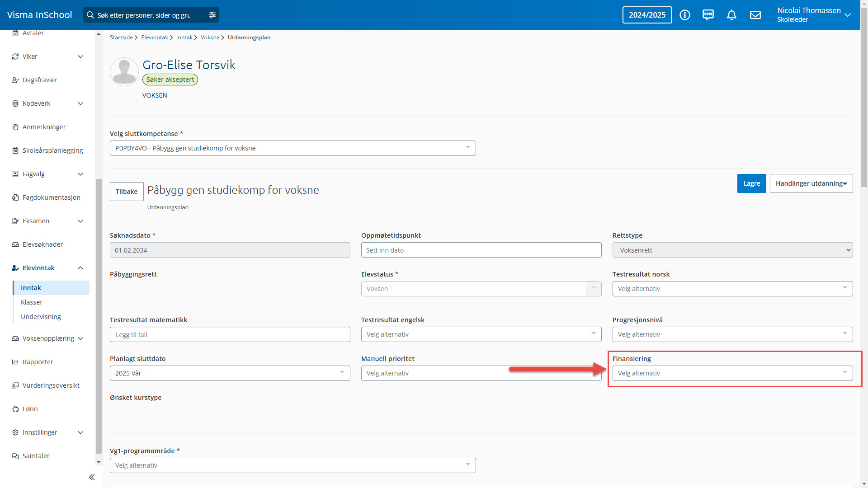Click the Lagre save button
Viewport: 868px width, 488px height.
(x=751, y=183)
